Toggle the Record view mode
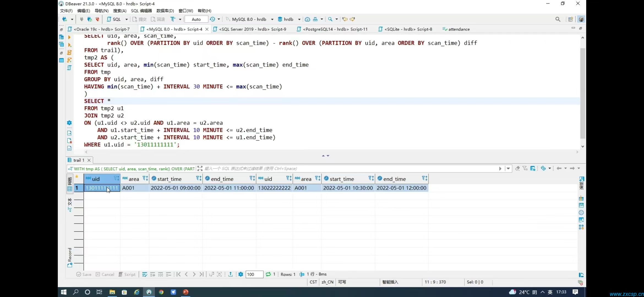 pos(70,257)
